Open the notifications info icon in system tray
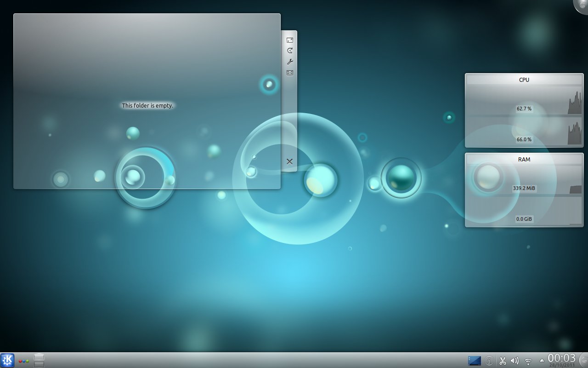This screenshot has width=588, height=368. click(489, 361)
